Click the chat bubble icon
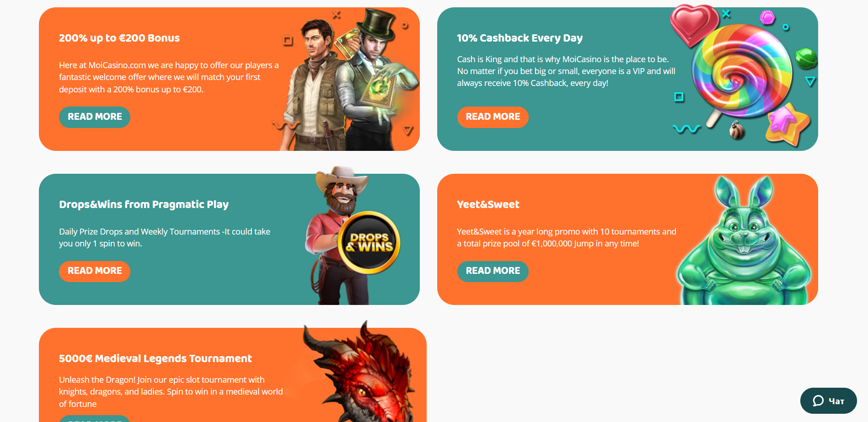The height and width of the screenshot is (422, 868). pyautogui.click(x=818, y=401)
